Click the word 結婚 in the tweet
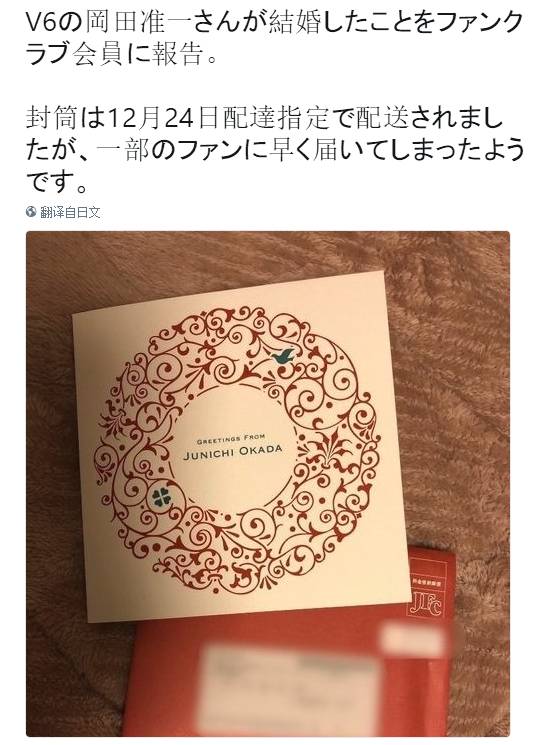The height and width of the screenshot is (745, 543). 295,23
